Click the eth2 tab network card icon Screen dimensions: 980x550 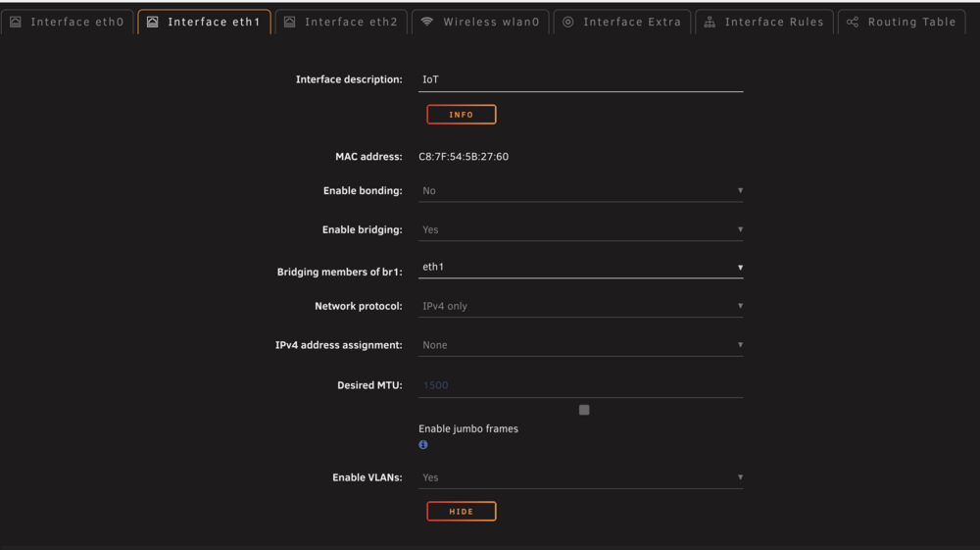[x=289, y=22]
